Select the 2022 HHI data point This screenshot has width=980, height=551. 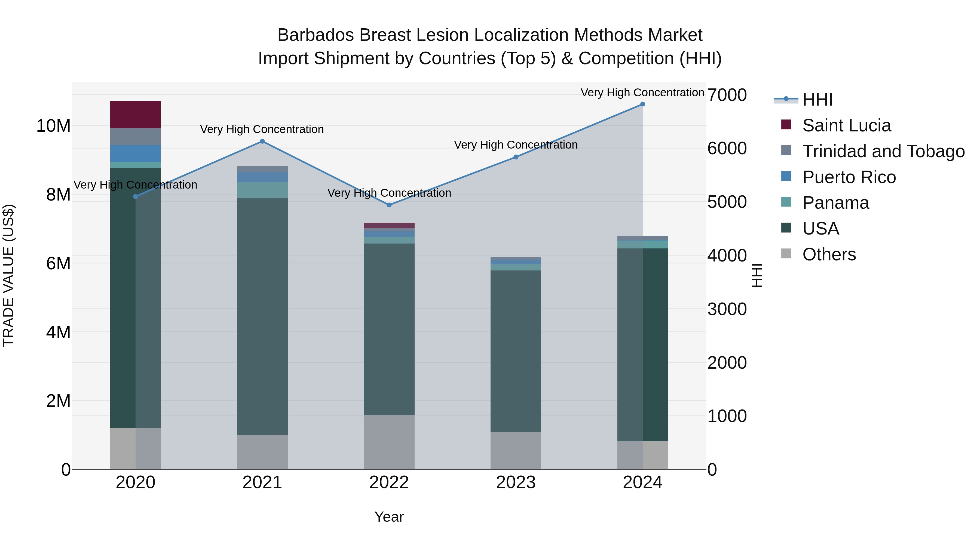(x=389, y=205)
